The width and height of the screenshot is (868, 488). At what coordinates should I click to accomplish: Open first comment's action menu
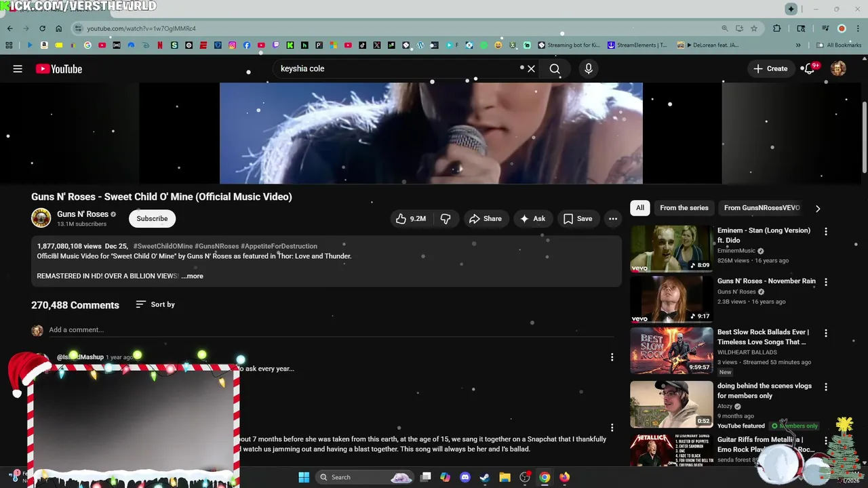612,357
